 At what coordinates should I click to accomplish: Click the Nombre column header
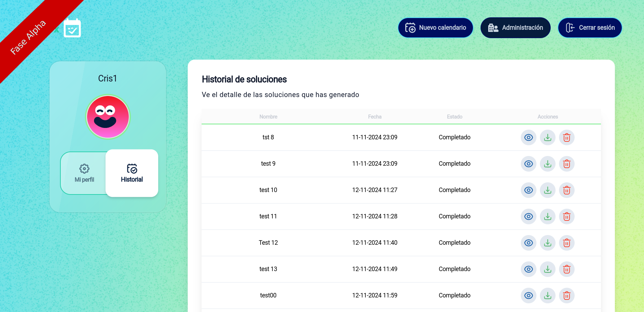click(x=268, y=117)
